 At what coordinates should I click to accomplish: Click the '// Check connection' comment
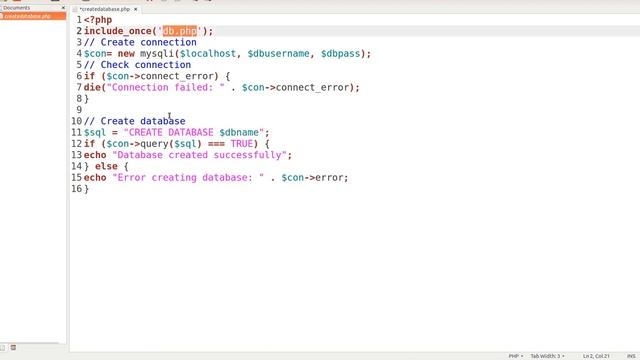tap(138, 65)
